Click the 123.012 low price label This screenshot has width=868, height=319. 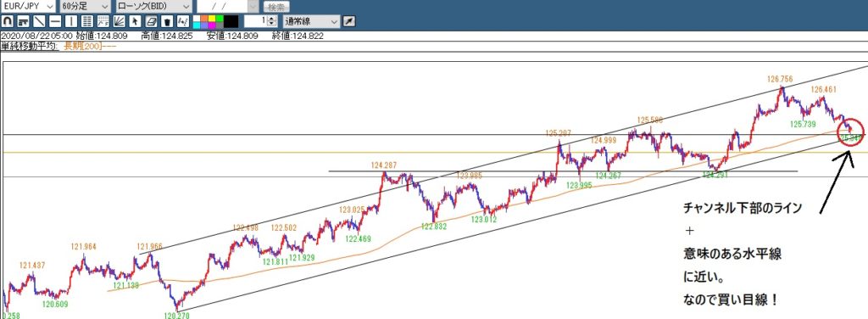pyautogui.click(x=484, y=219)
